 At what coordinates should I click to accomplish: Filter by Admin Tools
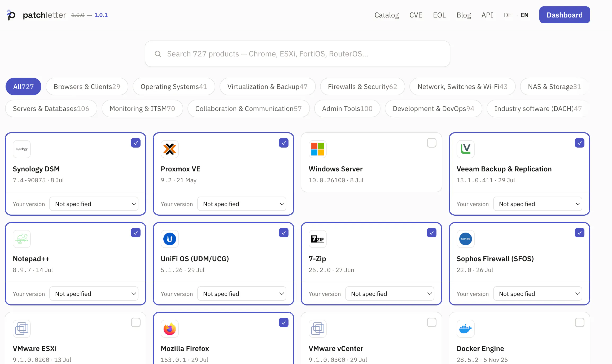[x=347, y=109]
